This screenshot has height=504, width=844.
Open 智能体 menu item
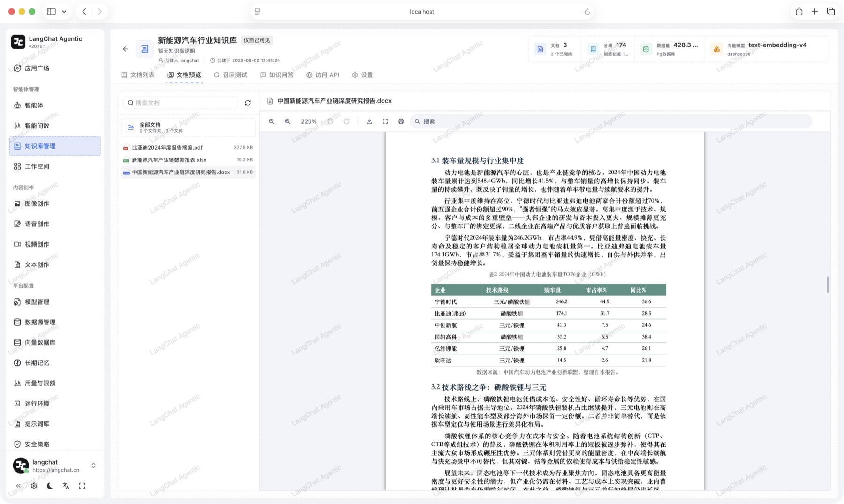55,105
